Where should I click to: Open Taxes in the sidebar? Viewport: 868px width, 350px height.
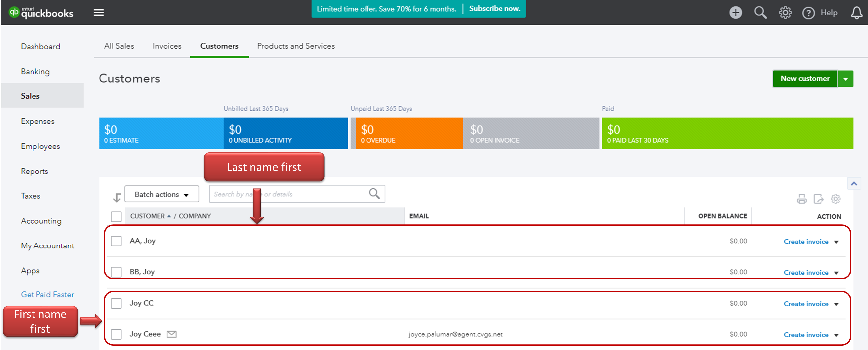click(30, 196)
